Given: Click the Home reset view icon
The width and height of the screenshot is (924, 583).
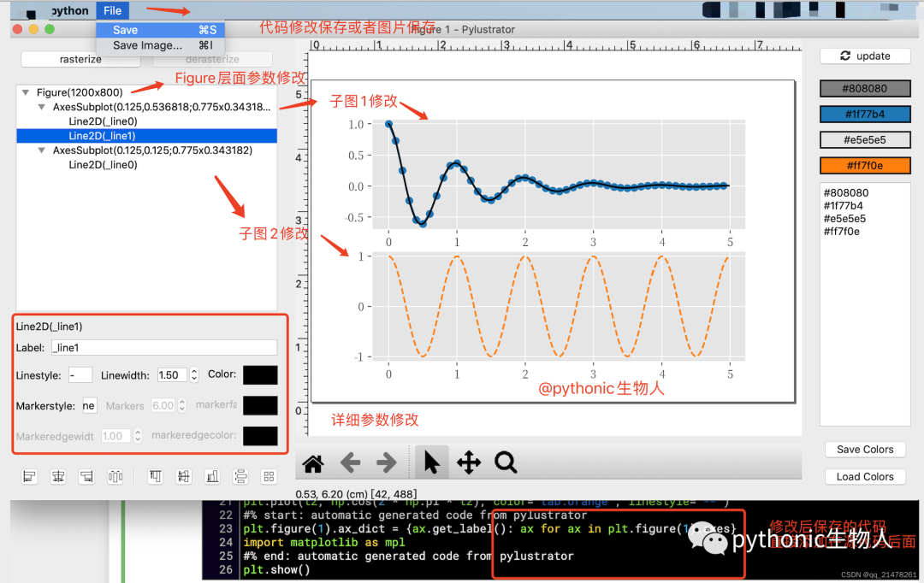Looking at the screenshot, I should pos(313,462).
